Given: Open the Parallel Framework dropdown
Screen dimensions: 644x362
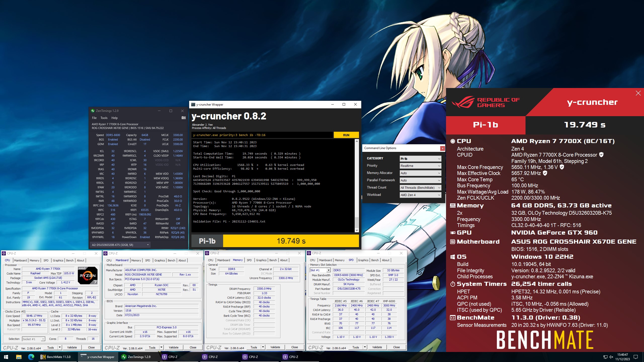Looking at the screenshot, I should (421, 180).
